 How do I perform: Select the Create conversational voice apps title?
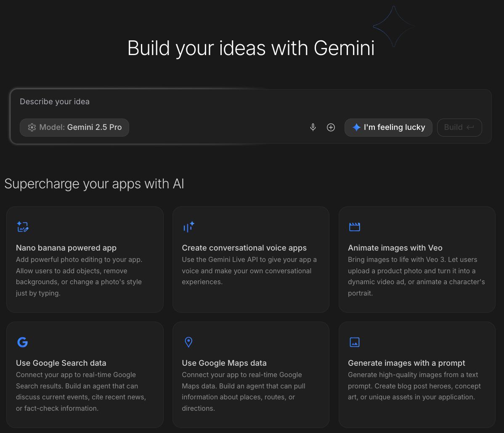coord(244,248)
